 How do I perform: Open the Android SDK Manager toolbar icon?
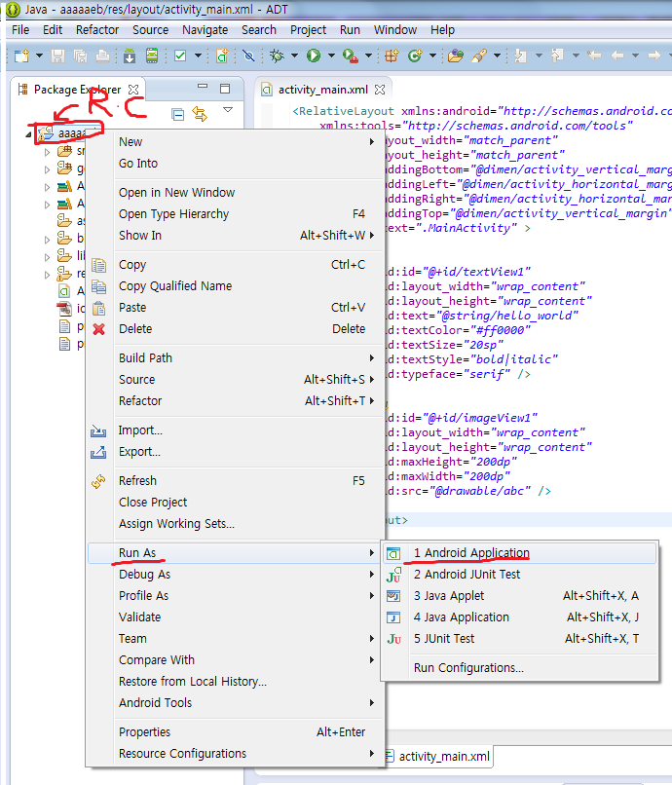[131, 56]
